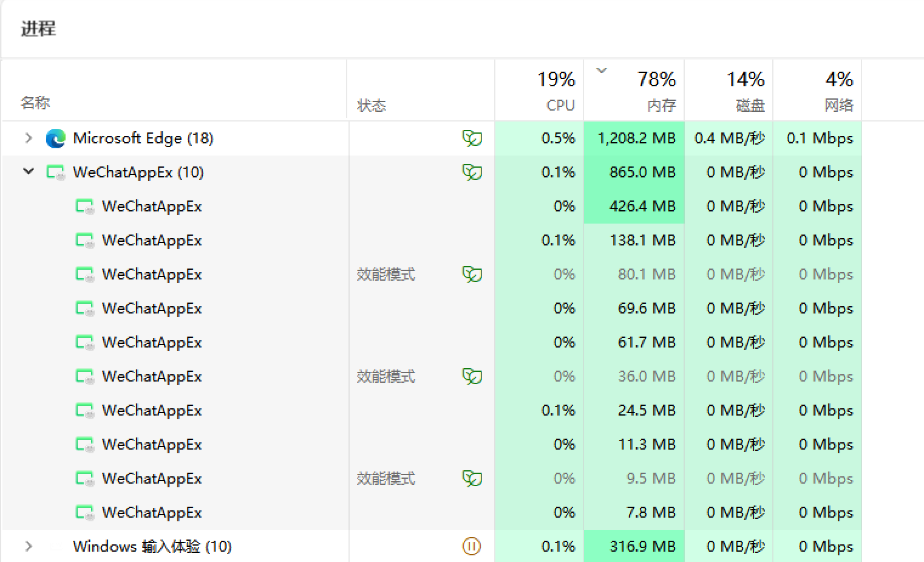Viewport: 924px width, 562px height.
Task: Click the process icon in the 11.3 MB row
Action: coord(85,445)
